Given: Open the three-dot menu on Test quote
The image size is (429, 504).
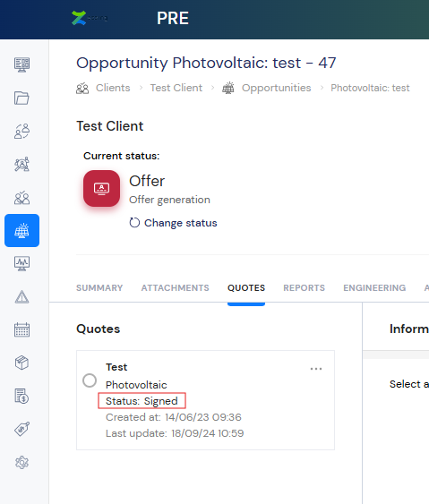Looking at the screenshot, I should click(316, 369).
